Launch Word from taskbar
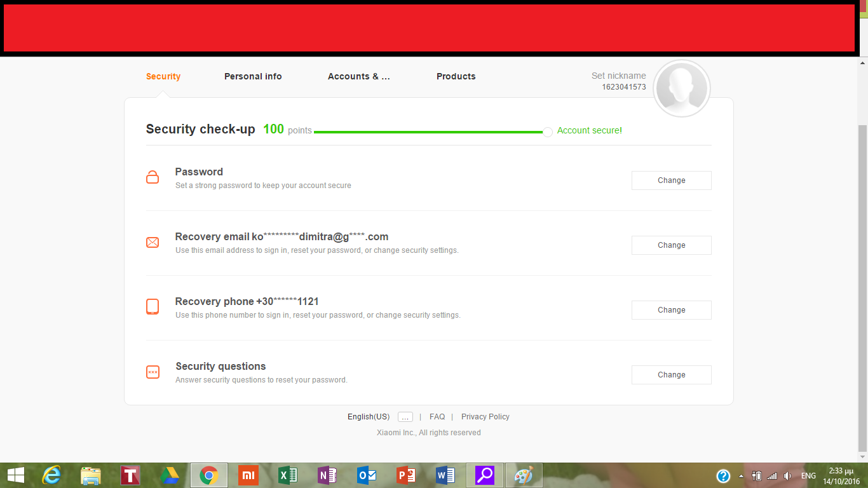 [x=445, y=475]
